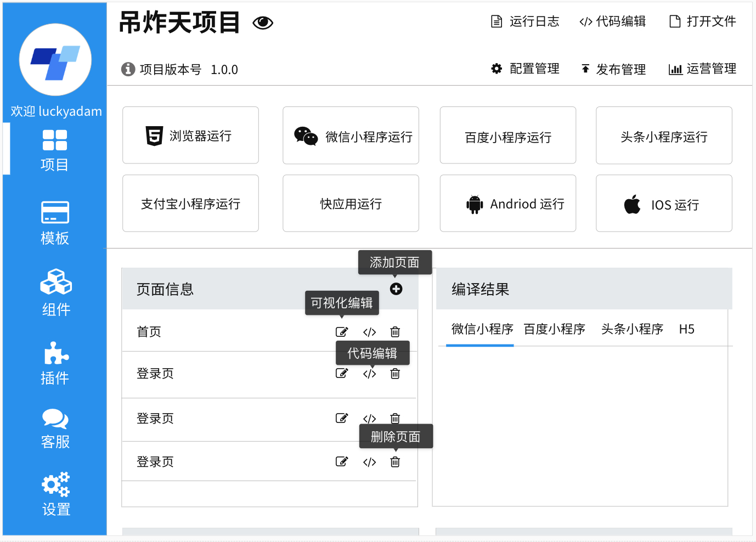Open 运行日志 run log
This screenshot has width=756, height=542.
click(524, 21)
